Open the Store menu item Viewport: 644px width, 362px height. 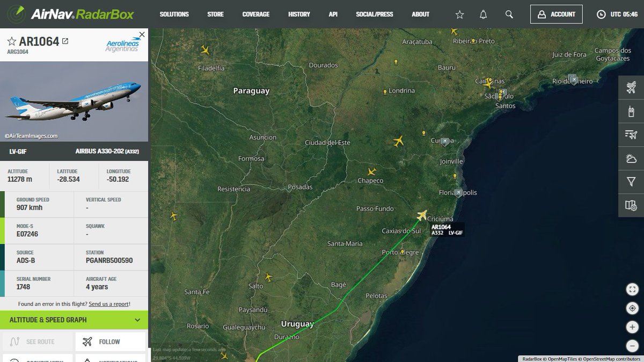click(216, 15)
